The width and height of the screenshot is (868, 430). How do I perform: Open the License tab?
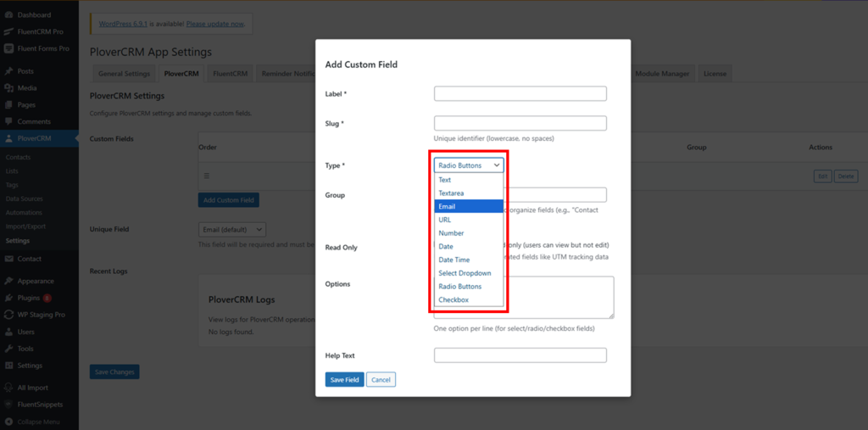coord(715,74)
